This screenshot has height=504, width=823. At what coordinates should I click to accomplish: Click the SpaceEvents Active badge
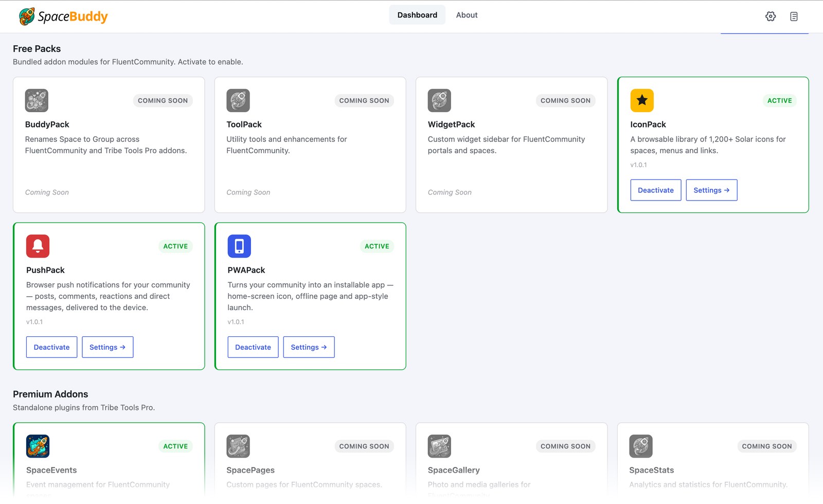click(x=175, y=446)
